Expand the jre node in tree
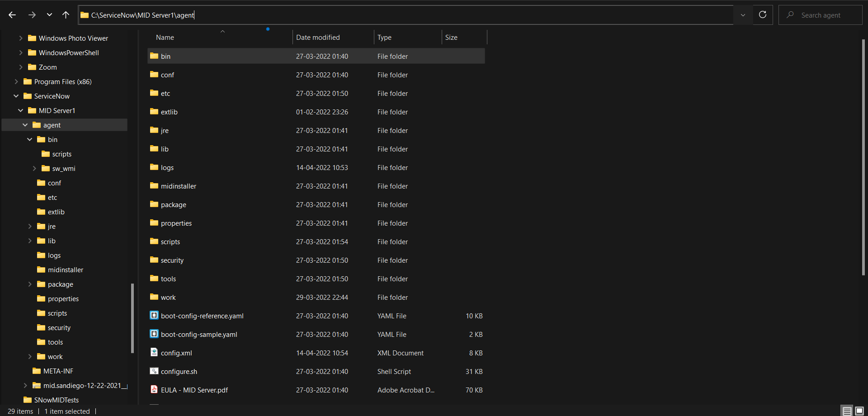The height and width of the screenshot is (416, 868). pos(30,227)
